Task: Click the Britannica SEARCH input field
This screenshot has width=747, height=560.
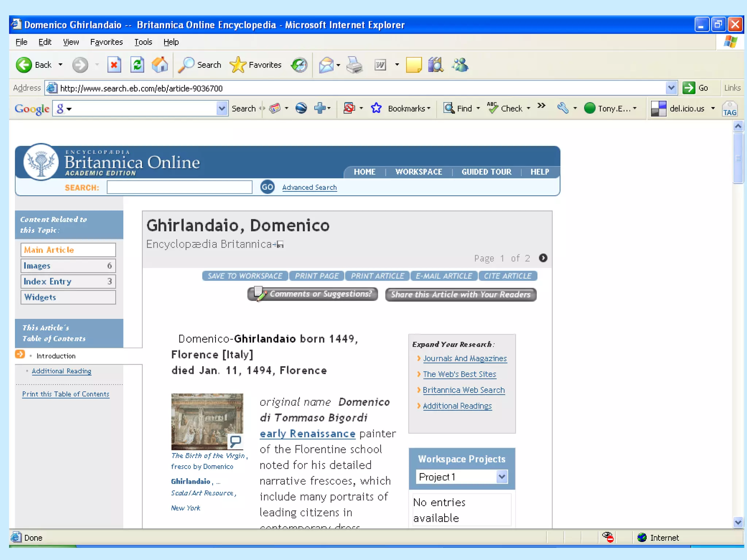Action: [179, 187]
